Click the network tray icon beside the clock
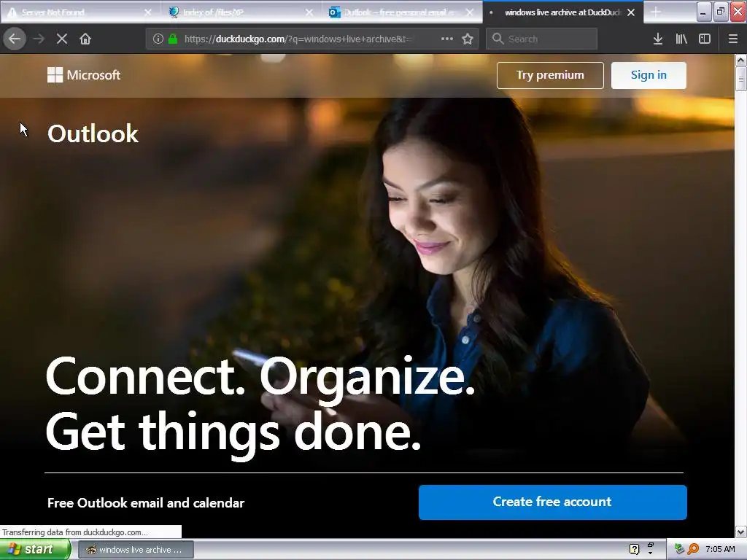The image size is (747, 560). 679,550
